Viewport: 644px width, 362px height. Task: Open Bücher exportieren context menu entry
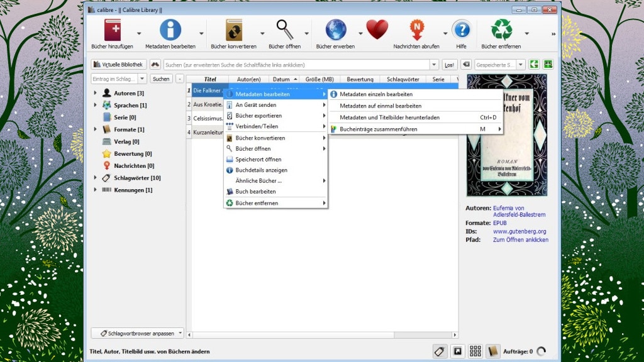275,116
